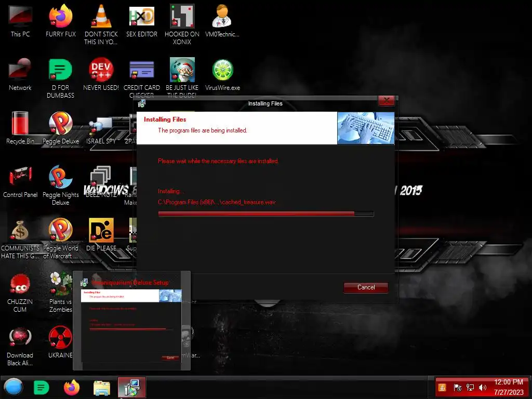Open COMMUNISTS HATE THIS G... money bag icon
The image size is (532, 399).
coord(20,239)
